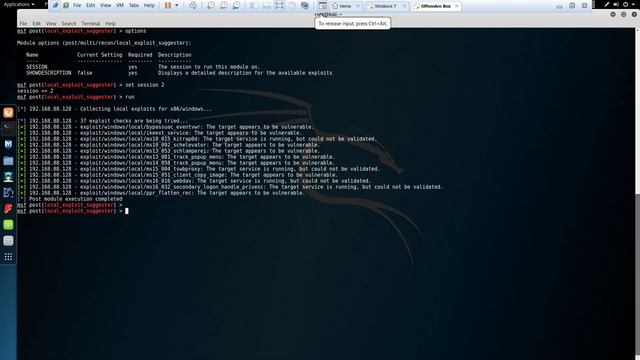Viewport: 640px width, 360px height.
Task: Click 'Post module execution completed' text
Action: pos(76,199)
